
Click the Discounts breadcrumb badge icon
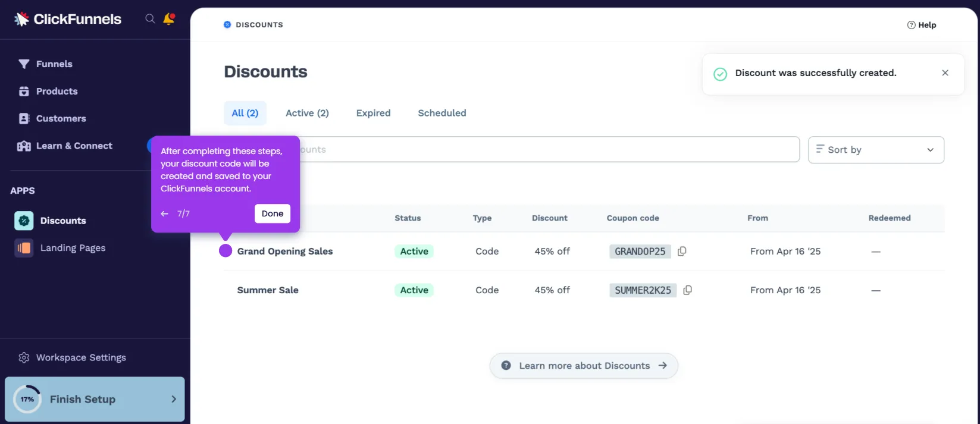[227, 25]
